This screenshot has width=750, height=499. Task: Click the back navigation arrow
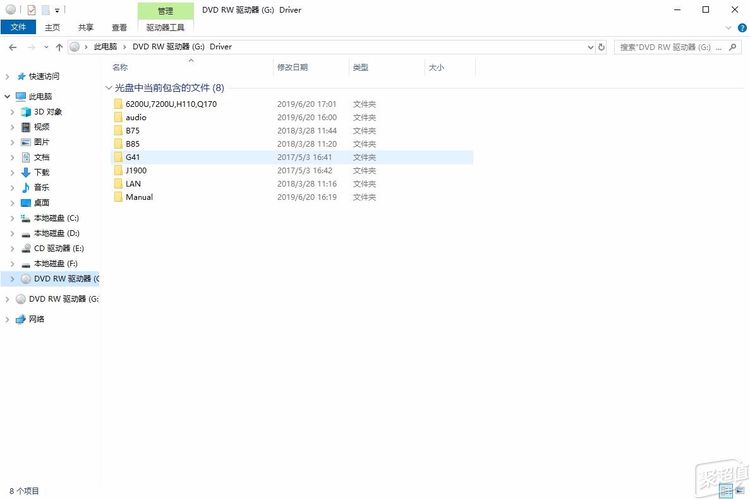pos(13,47)
